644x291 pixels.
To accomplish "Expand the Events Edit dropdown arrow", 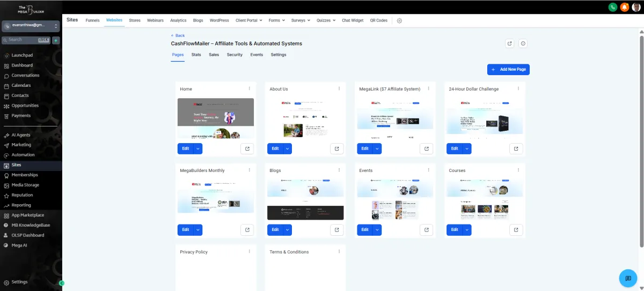I will [377, 230].
